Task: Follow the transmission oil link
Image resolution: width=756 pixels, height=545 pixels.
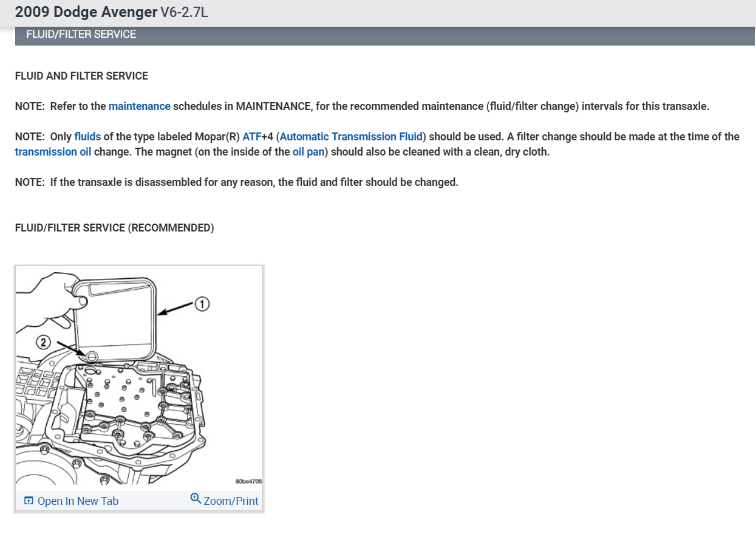Action: [53, 152]
